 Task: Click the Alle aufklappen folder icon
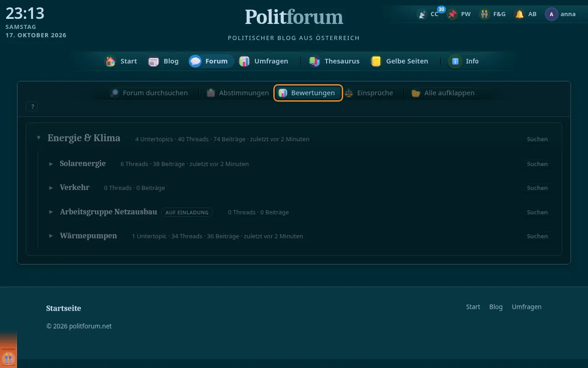(x=416, y=93)
